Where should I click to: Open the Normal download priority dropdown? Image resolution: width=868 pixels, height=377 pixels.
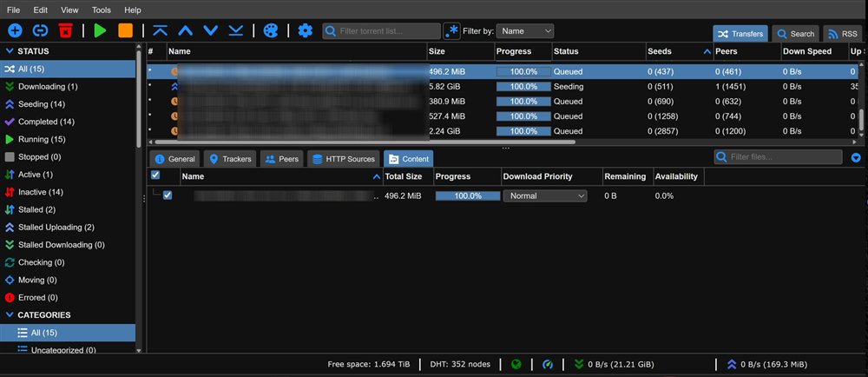(545, 196)
